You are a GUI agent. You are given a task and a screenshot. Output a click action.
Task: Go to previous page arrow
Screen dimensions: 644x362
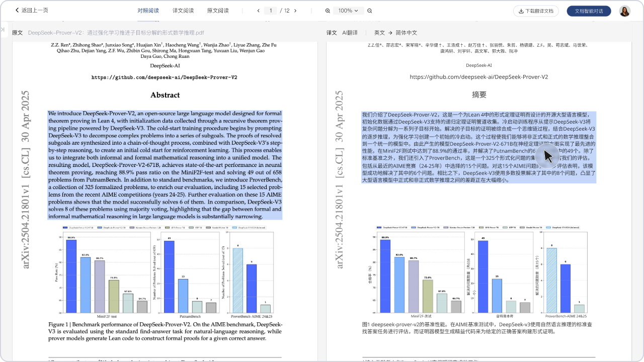(259, 11)
